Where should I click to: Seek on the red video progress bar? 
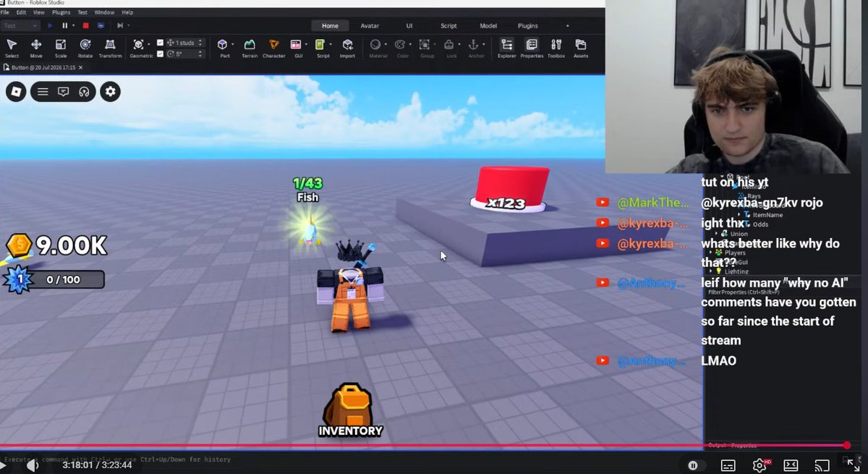pos(423,445)
